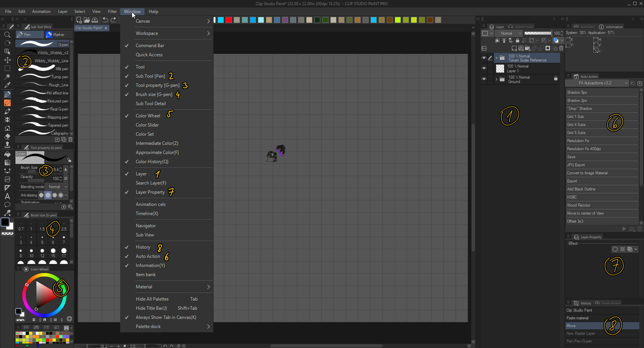Click the Undo icon in command bar
The height and width of the screenshot is (348, 644).
[105, 20]
